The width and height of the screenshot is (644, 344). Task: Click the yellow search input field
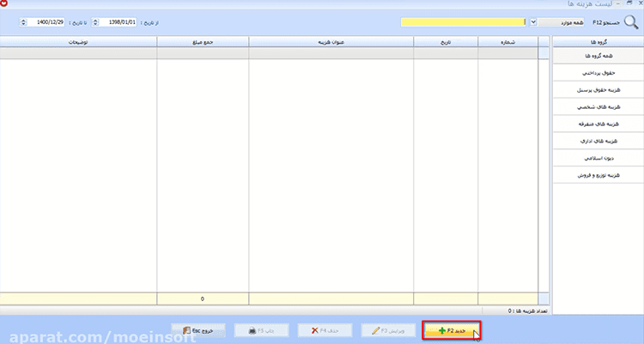click(464, 22)
